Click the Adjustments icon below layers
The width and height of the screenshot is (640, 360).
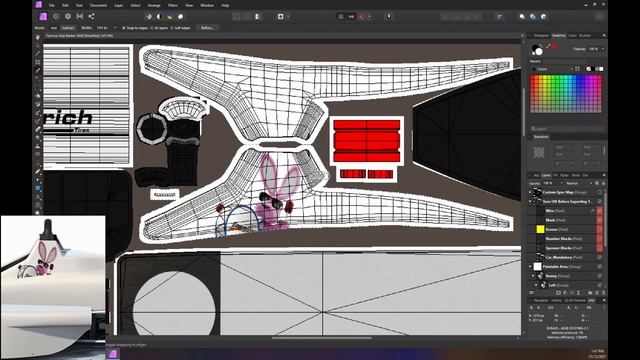click(x=565, y=293)
